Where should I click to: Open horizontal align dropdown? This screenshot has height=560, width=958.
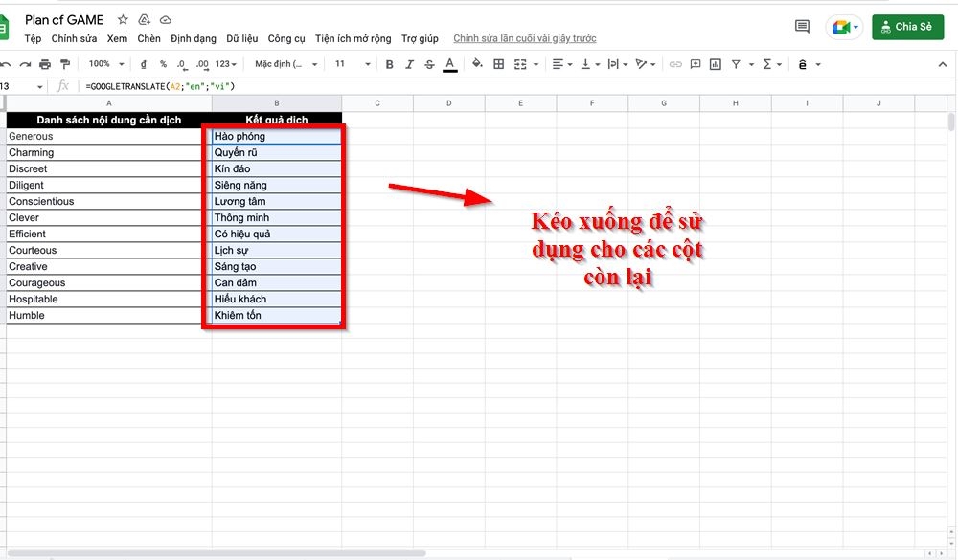tap(561, 64)
